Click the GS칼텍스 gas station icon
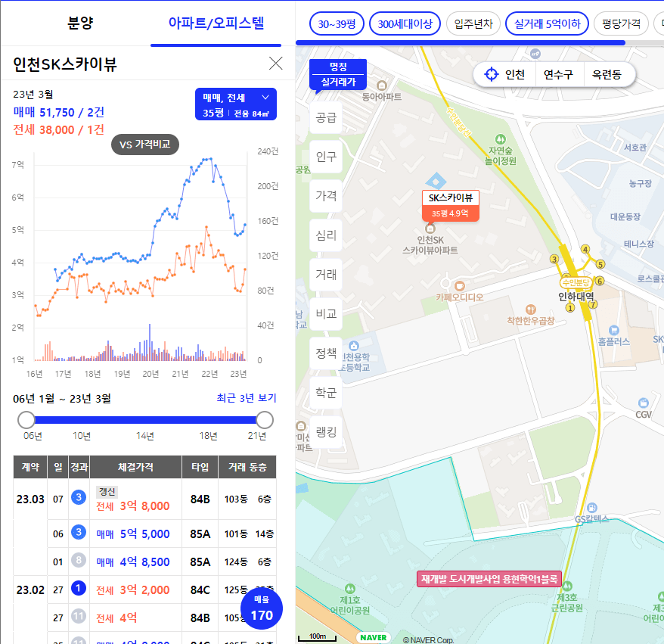Screen dimensions: 664x644 (x=592, y=508)
